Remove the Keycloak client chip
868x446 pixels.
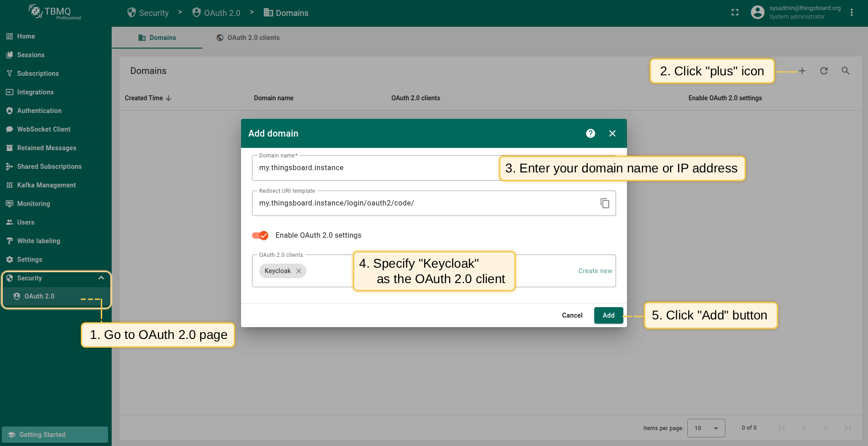(299, 271)
